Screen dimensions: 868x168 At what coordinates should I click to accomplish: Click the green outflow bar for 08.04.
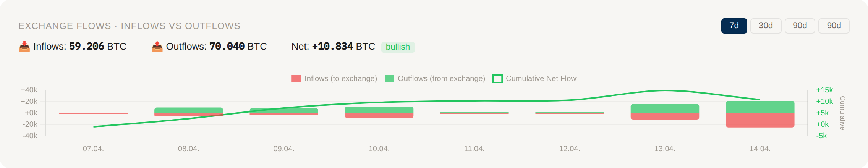click(x=188, y=110)
